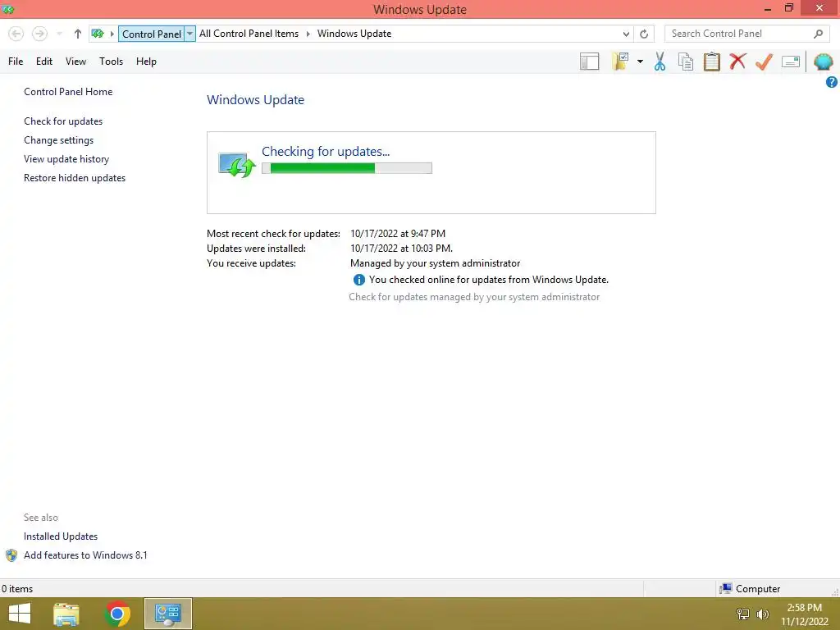Click the Windows Update breadcrumb
Viewport: 840px width, 630px height.
tap(354, 33)
